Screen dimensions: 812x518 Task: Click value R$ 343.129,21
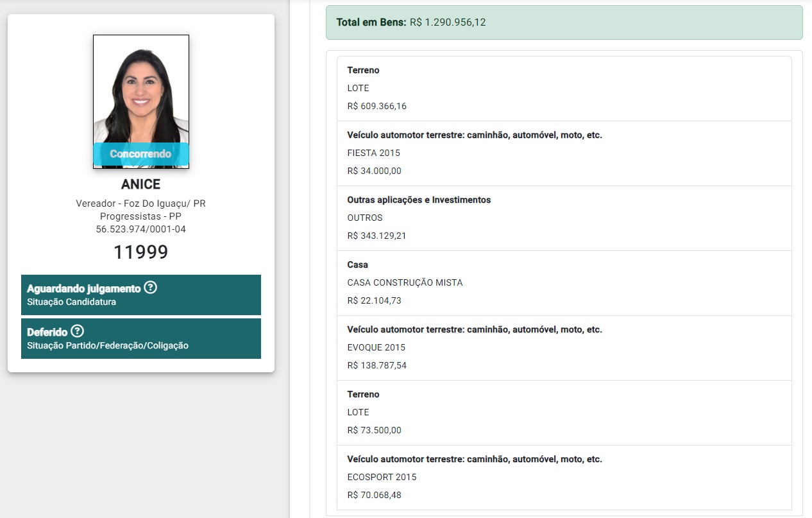[377, 236]
